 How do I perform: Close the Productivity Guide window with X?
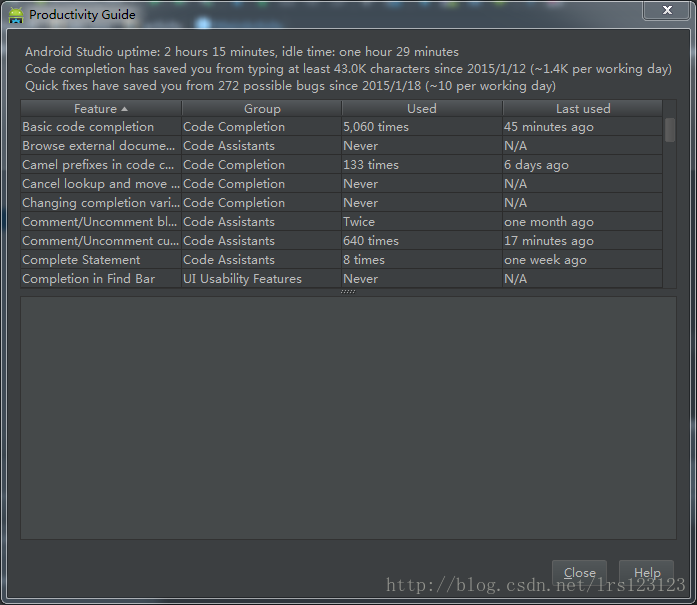(x=666, y=10)
